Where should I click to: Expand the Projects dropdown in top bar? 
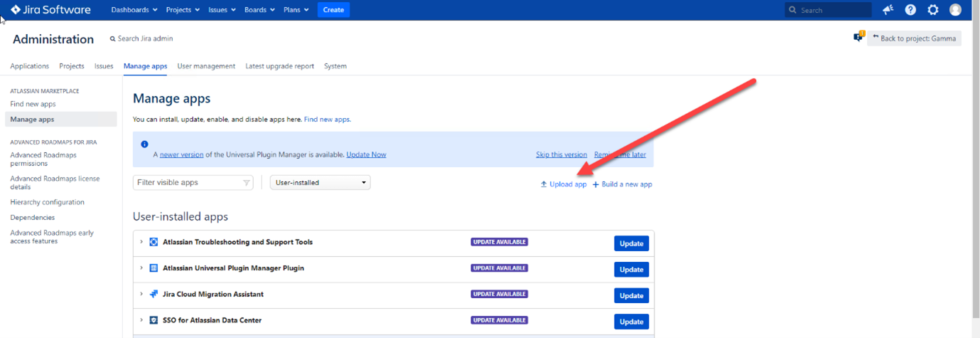click(x=183, y=10)
